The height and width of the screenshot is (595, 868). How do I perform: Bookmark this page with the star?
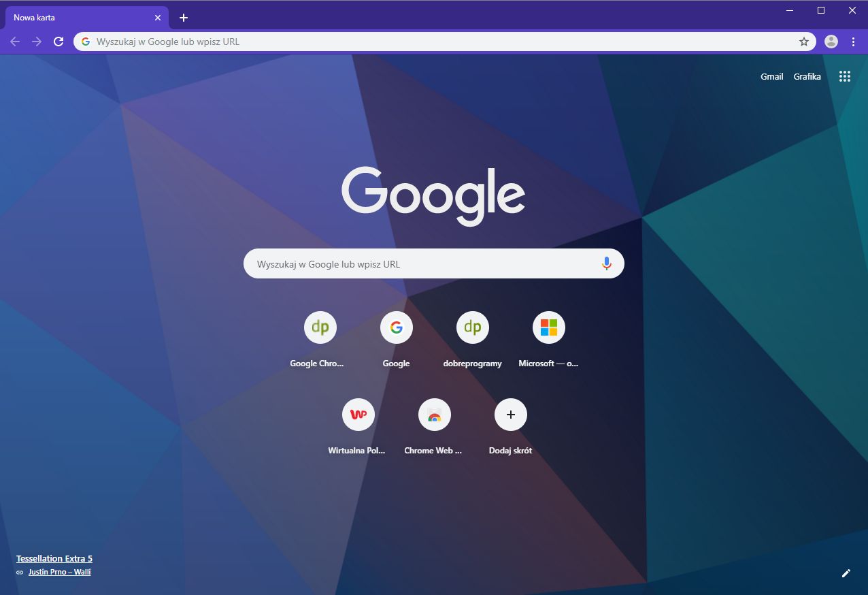[x=804, y=42]
